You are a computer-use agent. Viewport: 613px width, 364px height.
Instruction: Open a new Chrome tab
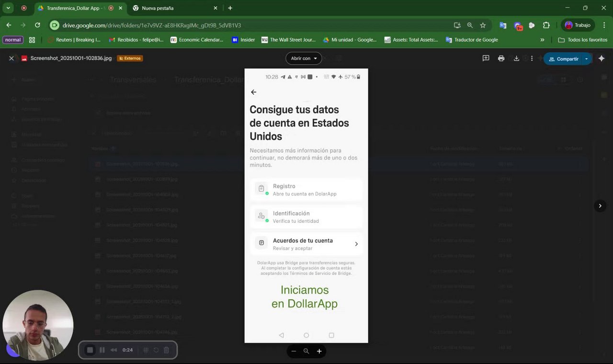click(230, 8)
